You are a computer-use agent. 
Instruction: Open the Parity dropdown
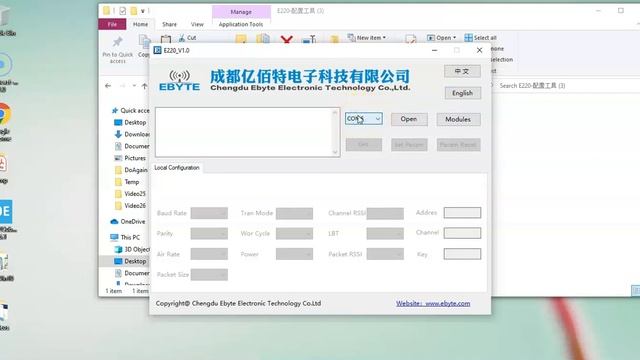[x=209, y=233]
